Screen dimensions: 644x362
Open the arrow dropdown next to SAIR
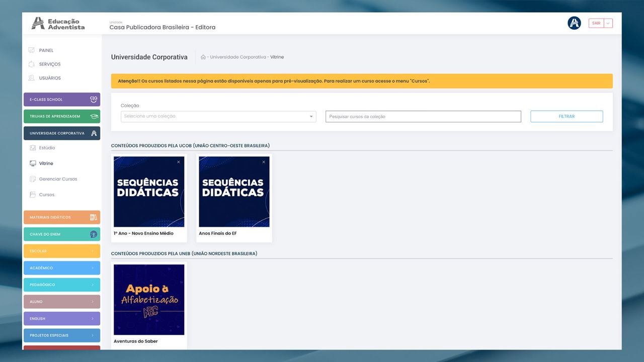tap(608, 23)
